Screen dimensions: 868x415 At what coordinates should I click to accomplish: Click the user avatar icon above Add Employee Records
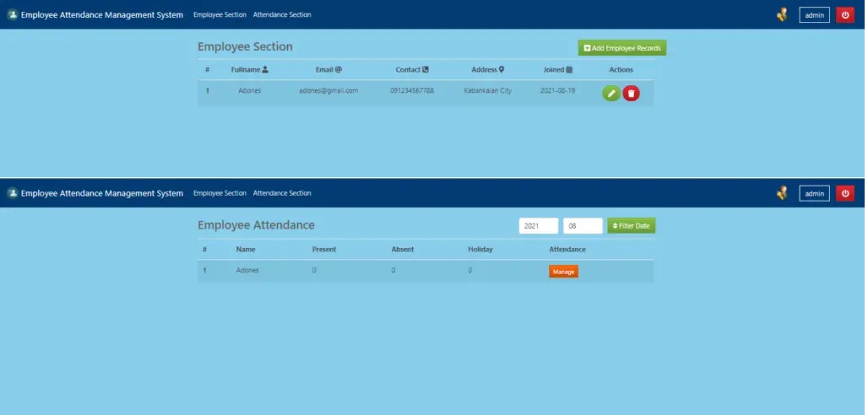pyautogui.click(x=784, y=14)
